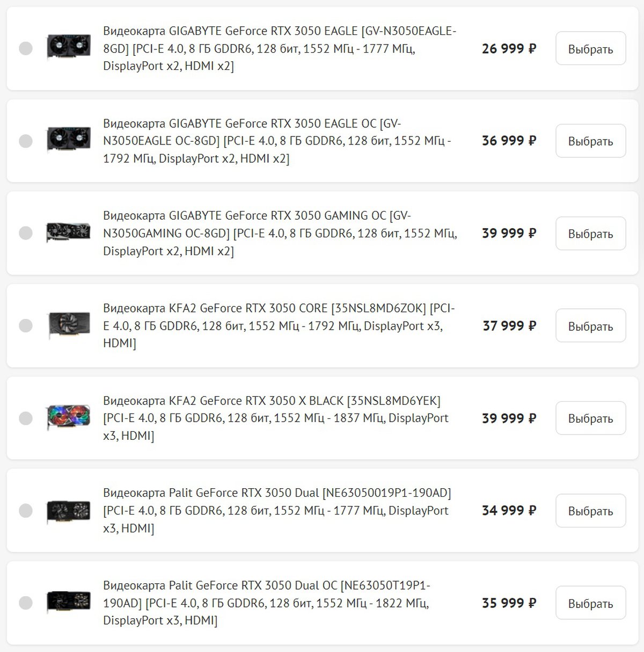644x652 pixels.
Task: Click Выбрать for GIGABYTE EAGLE OC 36 999 ₽
Action: 590,141
